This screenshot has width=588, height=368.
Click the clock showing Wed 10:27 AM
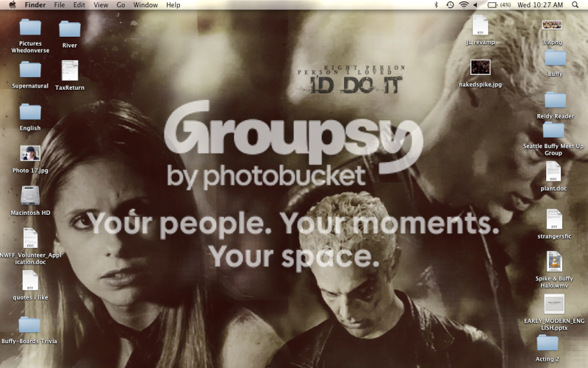540,5
